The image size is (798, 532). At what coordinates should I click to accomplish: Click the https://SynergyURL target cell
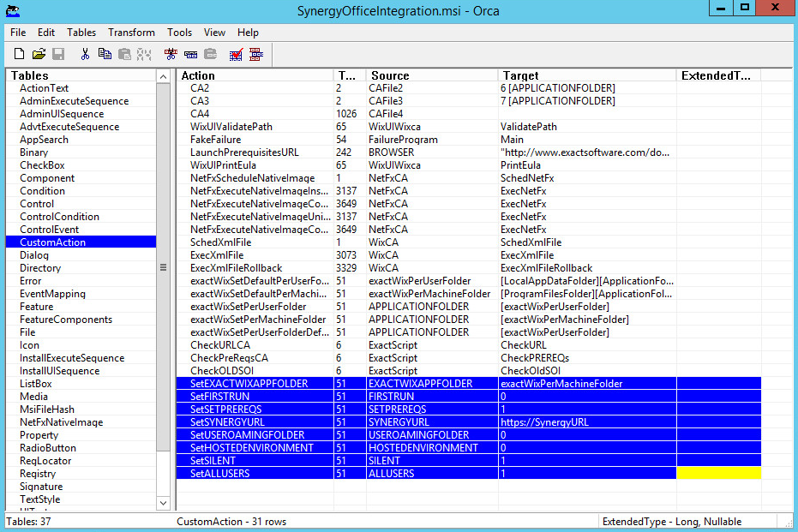click(587, 422)
